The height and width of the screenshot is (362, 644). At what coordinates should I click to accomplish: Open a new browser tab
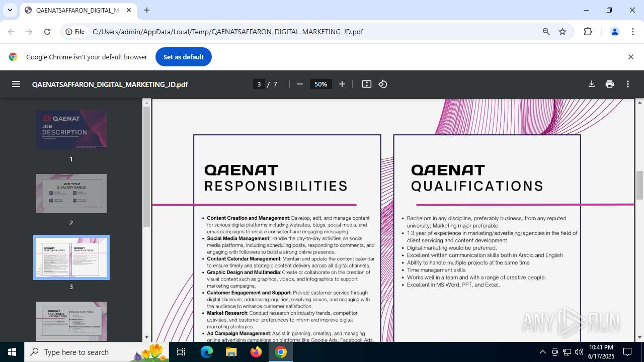point(147,10)
